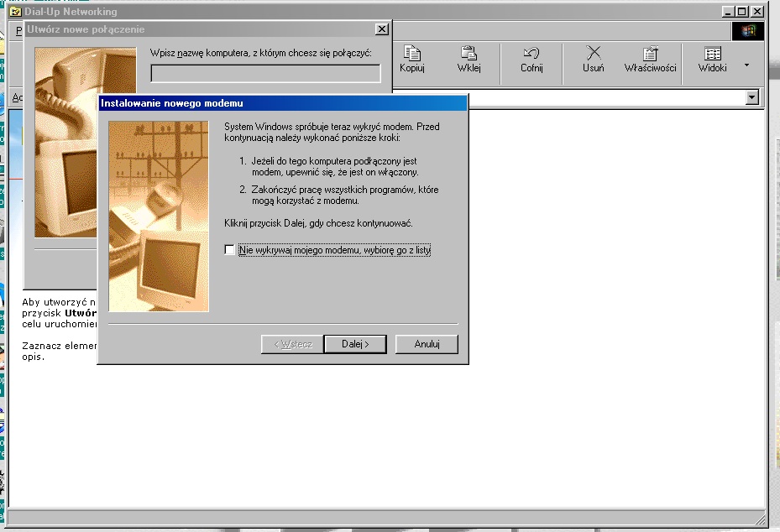Click the Dial-Up Networking title bar icon
The height and width of the screenshot is (532, 780).
[16, 12]
